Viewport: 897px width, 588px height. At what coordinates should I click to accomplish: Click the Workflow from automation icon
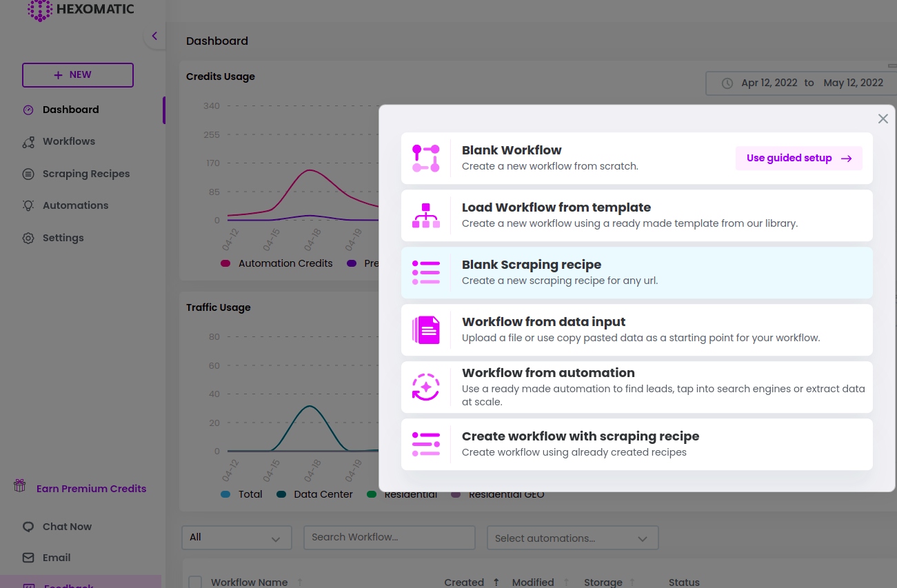point(425,387)
